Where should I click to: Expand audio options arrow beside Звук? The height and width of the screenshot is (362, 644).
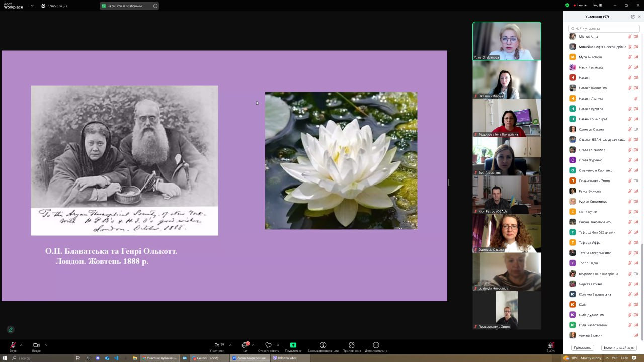coord(21,345)
